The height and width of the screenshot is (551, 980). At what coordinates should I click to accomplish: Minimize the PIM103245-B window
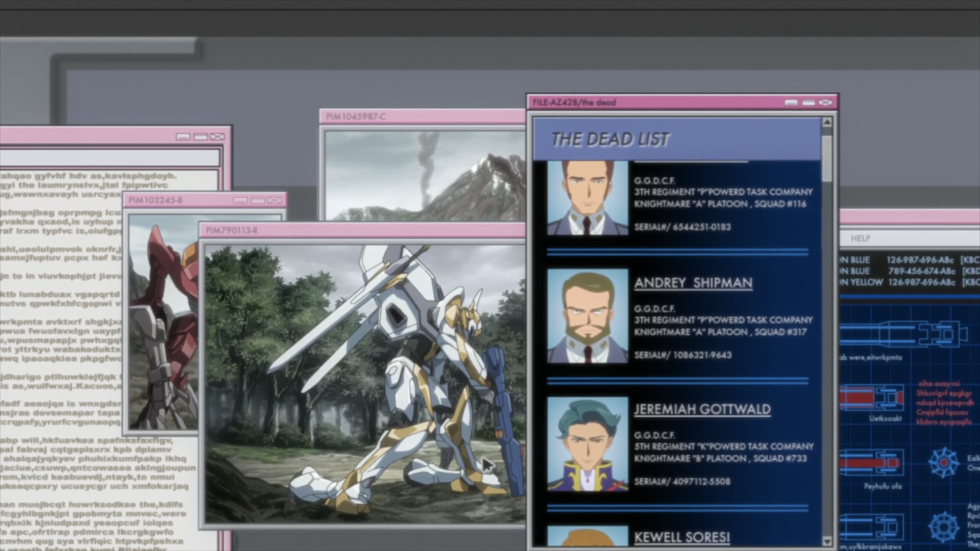coord(240,201)
